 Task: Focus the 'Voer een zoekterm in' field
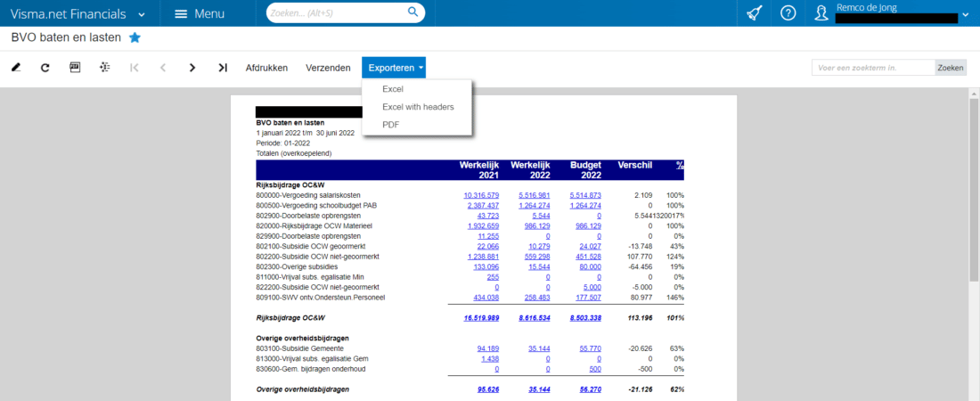click(x=872, y=68)
